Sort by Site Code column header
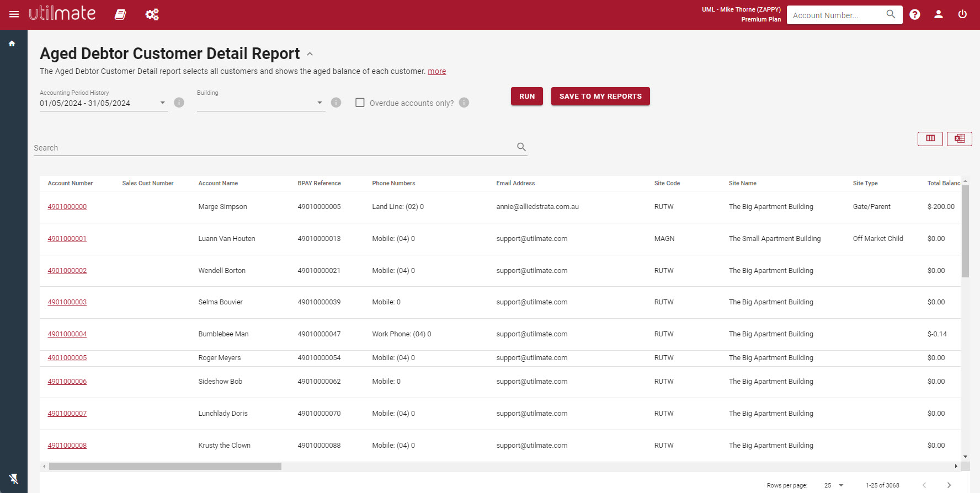980x493 pixels. 667,183
